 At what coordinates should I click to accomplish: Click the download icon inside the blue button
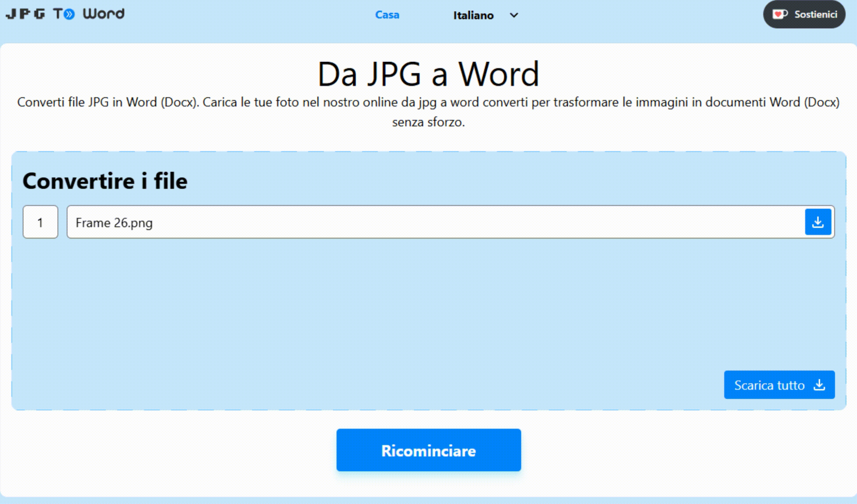click(818, 222)
